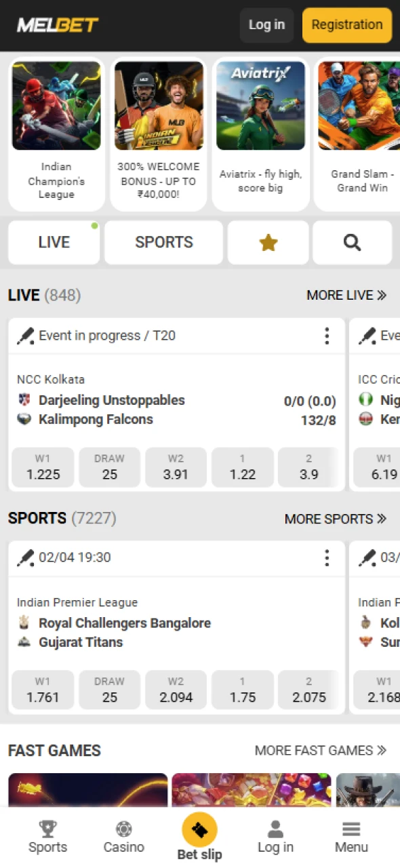This screenshot has height=868, width=400.
Task: Select W1 odds 1.761 for Royal Challengers Bangalore
Action: click(x=43, y=690)
